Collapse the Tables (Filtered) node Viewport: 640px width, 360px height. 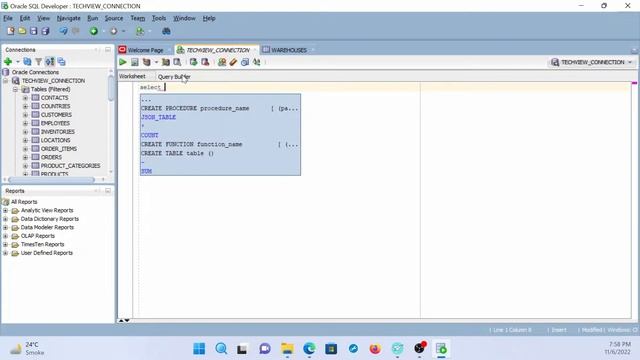coord(15,89)
